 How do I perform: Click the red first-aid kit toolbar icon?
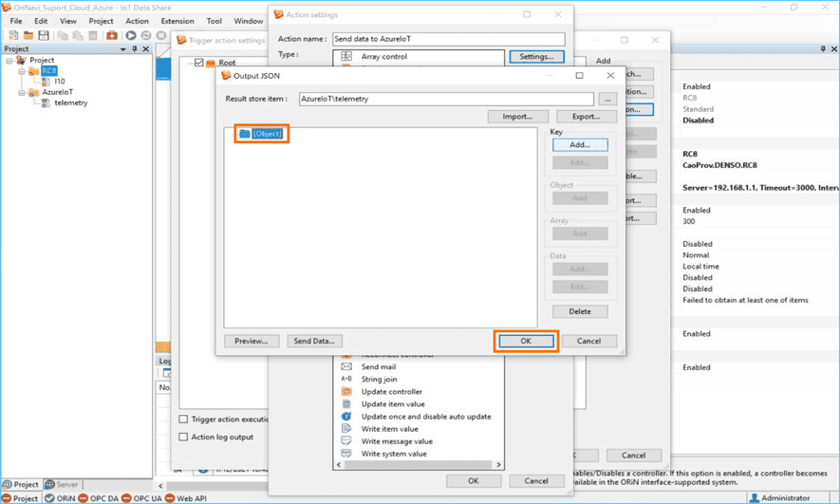111,35
